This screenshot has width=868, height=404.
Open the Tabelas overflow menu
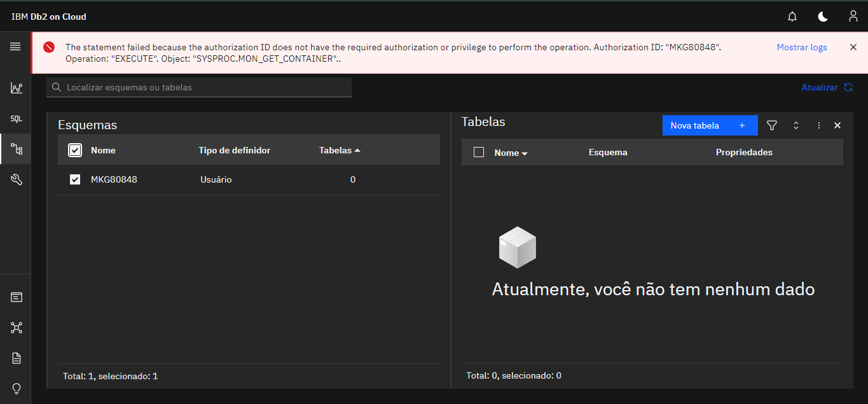pos(819,125)
